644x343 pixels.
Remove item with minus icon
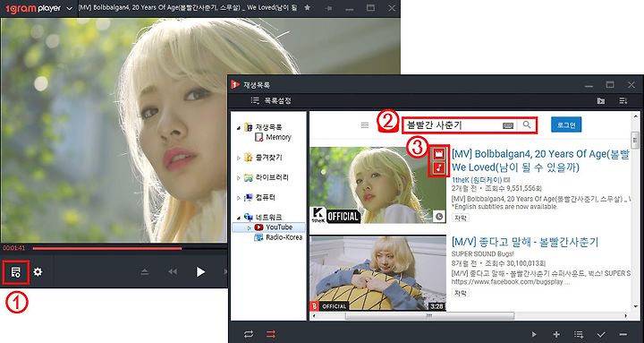click(x=623, y=334)
